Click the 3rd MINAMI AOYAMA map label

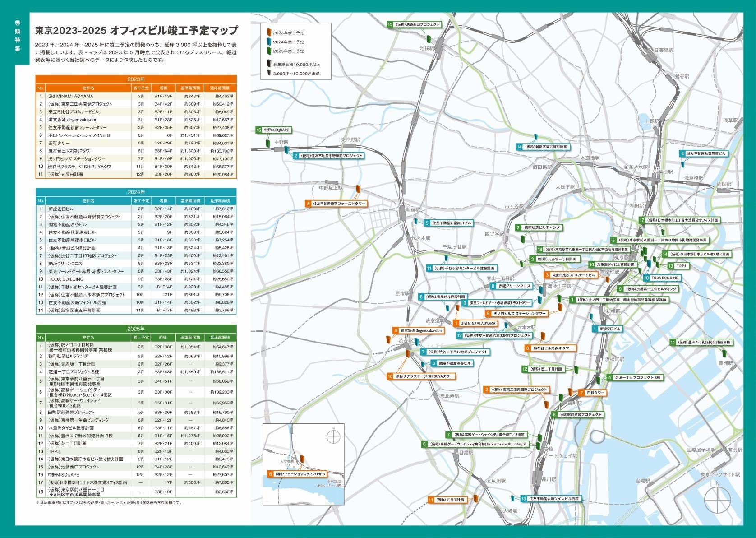[x=475, y=324]
